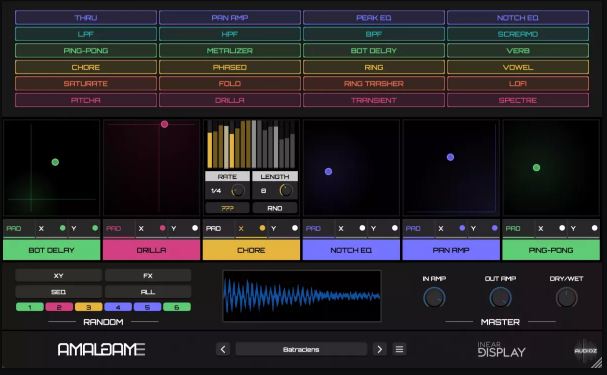Select the PAD tab under NOTCH EQ
This screenshot has height=375, width=607.
(313, 228)
